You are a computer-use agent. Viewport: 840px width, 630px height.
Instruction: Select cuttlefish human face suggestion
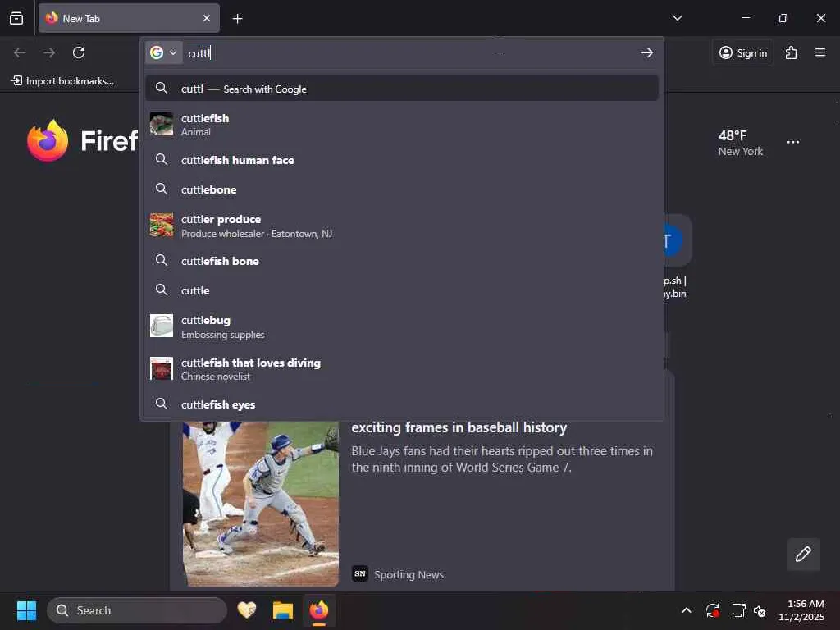[x=402, y=160]
